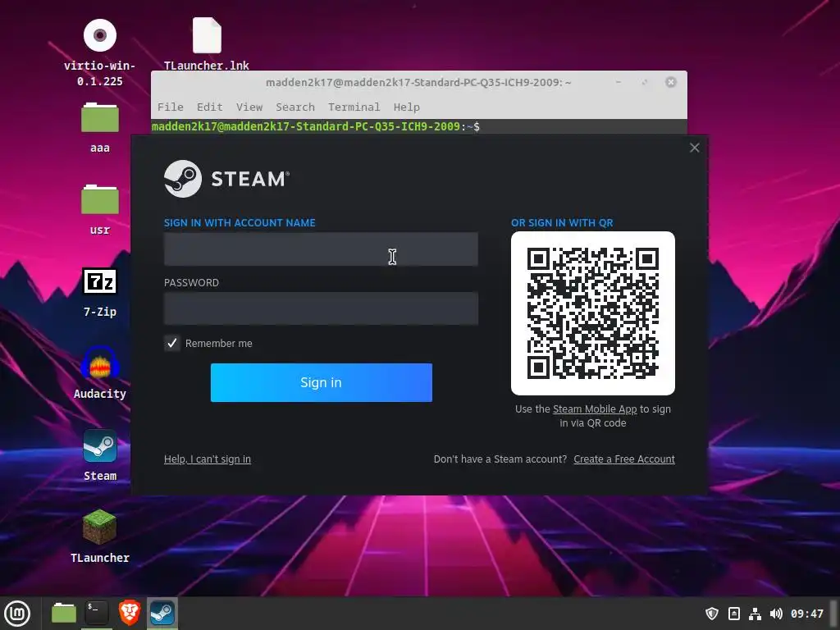Image resolution: width=840 pixels, height=630 pixels.
Task: Click the terminal title bar text
Action: (418, 83)
